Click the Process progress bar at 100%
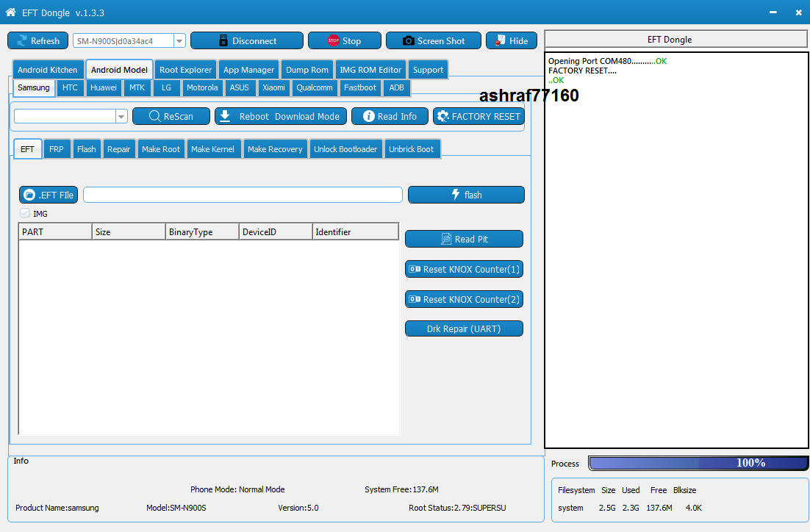 [698, 463]
